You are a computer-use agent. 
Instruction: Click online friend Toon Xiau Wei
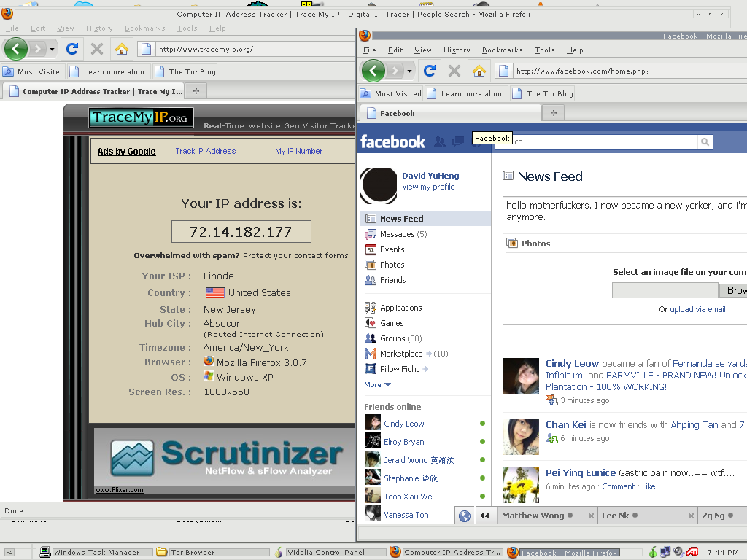point(409,497)
